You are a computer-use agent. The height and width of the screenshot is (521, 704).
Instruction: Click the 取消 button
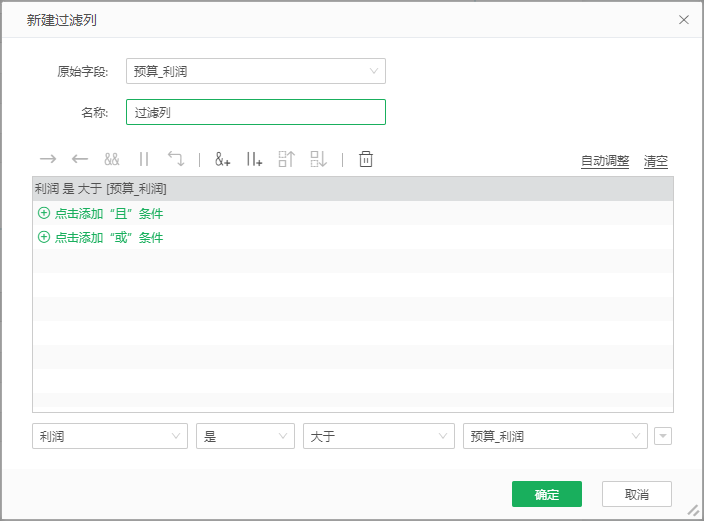(637, 494)
